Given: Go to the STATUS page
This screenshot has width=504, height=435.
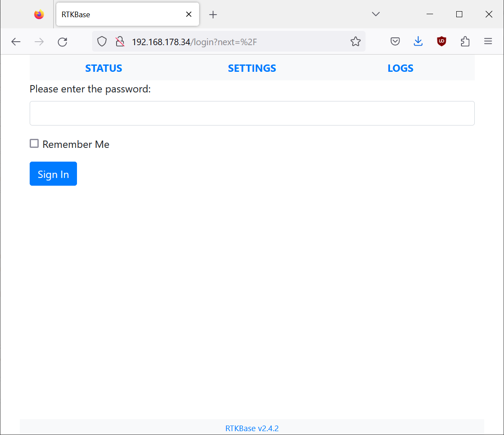Looking at the screenshot, I should click(104, 68).
